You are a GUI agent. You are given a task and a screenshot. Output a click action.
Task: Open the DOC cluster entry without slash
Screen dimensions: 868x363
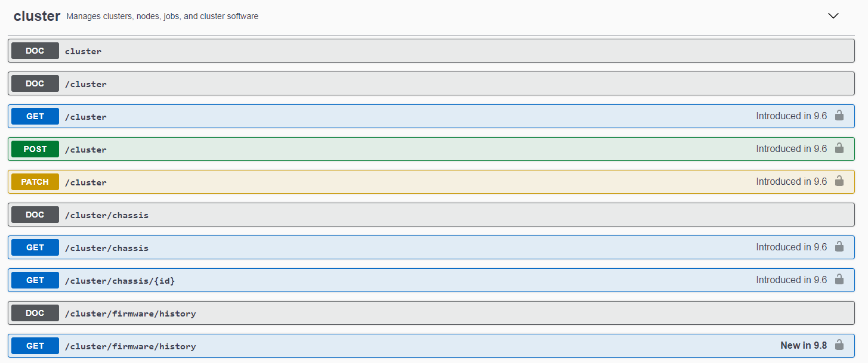431,51
